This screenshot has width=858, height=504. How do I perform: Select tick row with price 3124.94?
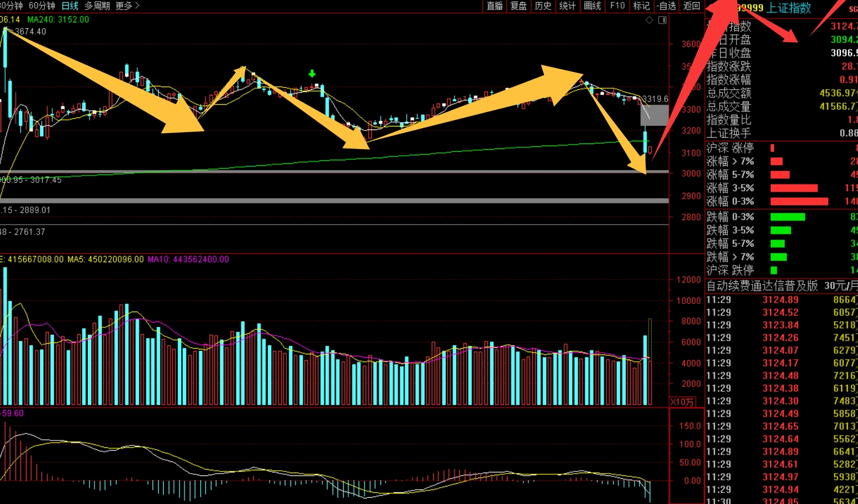coord(782,489)
